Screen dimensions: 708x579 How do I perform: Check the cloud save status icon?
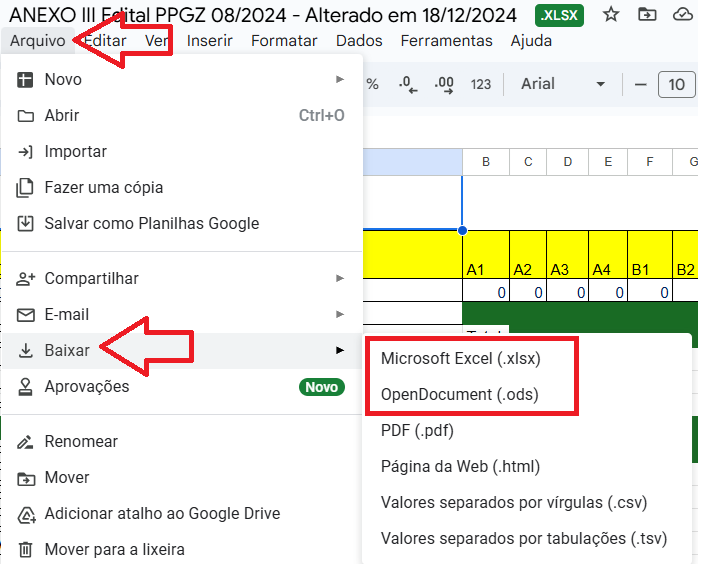pyautogui.click(x=684, y=15)
